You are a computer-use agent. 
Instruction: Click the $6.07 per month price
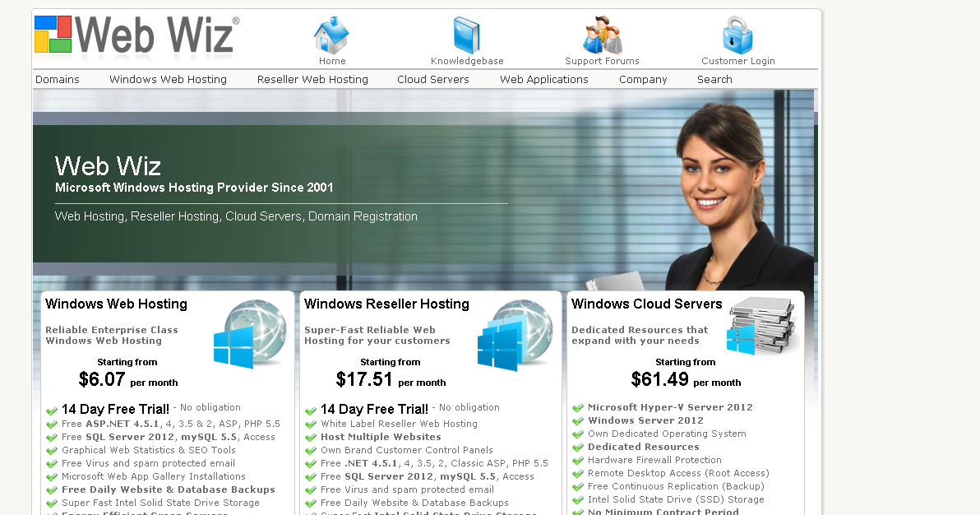pos(128,379)
